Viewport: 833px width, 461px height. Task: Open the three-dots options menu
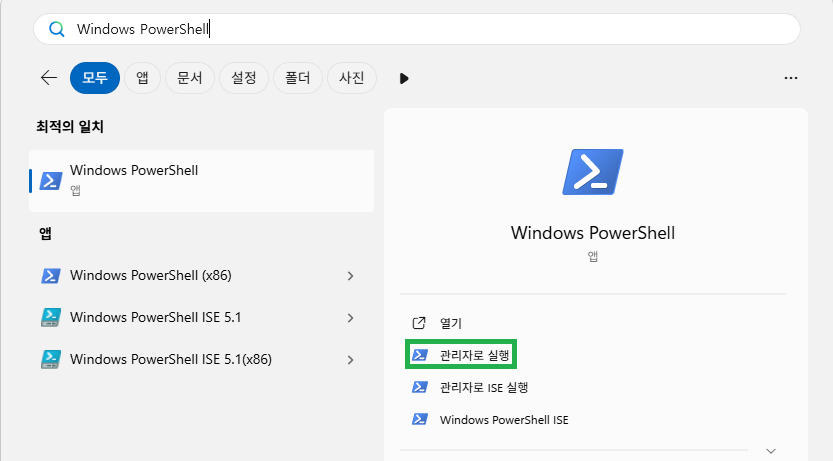point(790,78)
